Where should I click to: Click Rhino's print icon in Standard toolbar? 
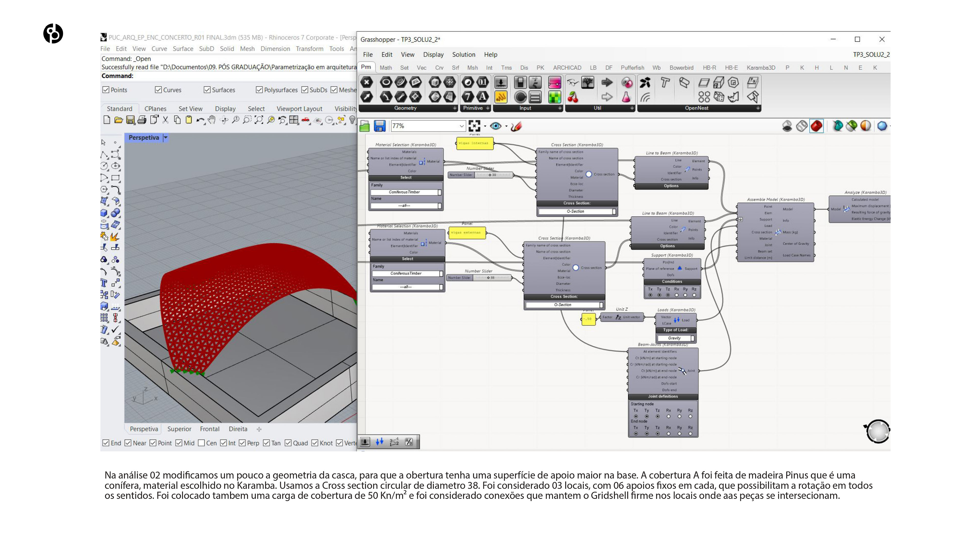pyautogui.click(x=142, y=120)
